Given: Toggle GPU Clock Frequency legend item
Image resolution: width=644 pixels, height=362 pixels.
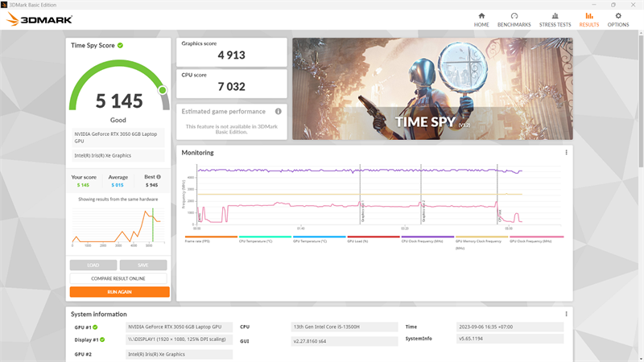Looking at the screenshot, I should click(536, 239).
